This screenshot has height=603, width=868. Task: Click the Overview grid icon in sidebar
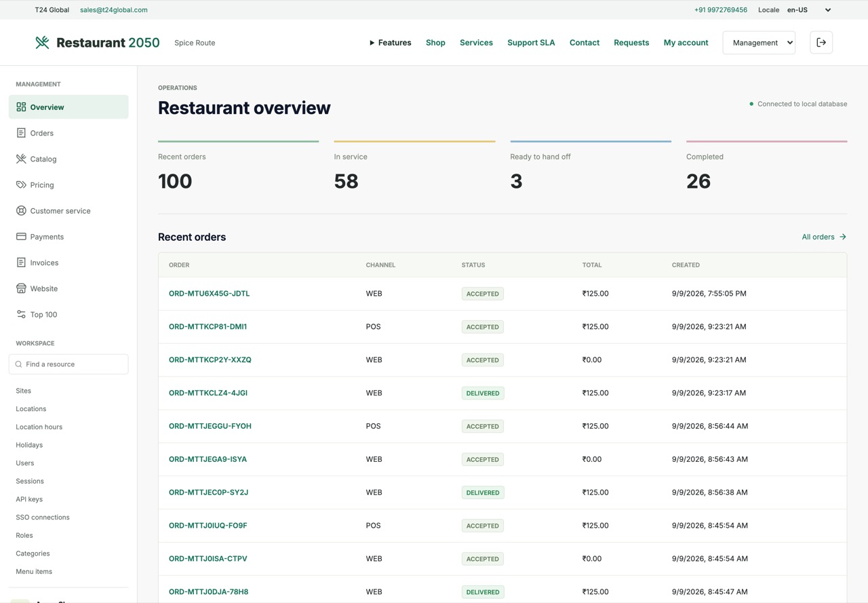21,107
